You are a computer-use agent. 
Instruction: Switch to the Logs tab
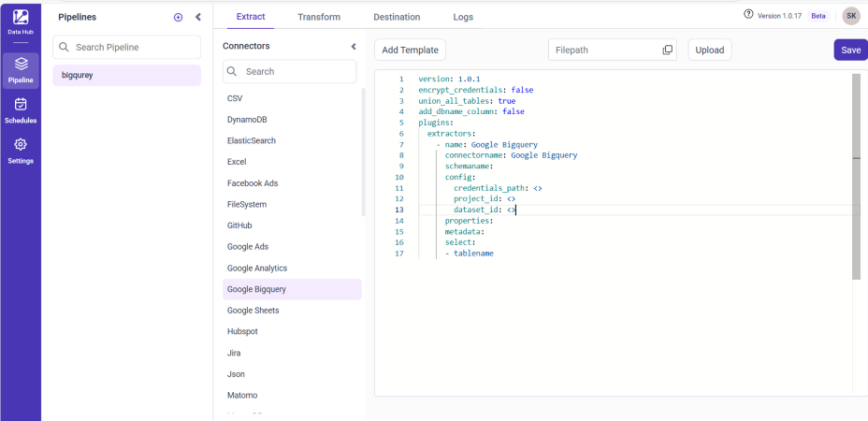click(463, 17)
